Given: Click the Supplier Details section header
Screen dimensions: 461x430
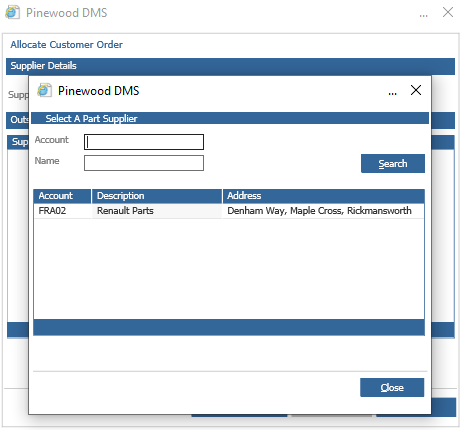Looking at the screenshot, I should [230, 66].
